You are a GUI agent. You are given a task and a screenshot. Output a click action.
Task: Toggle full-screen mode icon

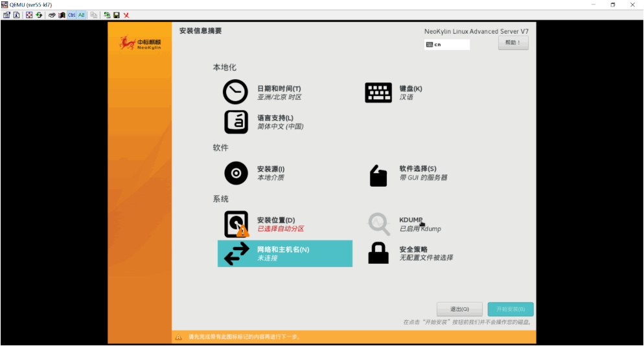[x=29, y=15]
